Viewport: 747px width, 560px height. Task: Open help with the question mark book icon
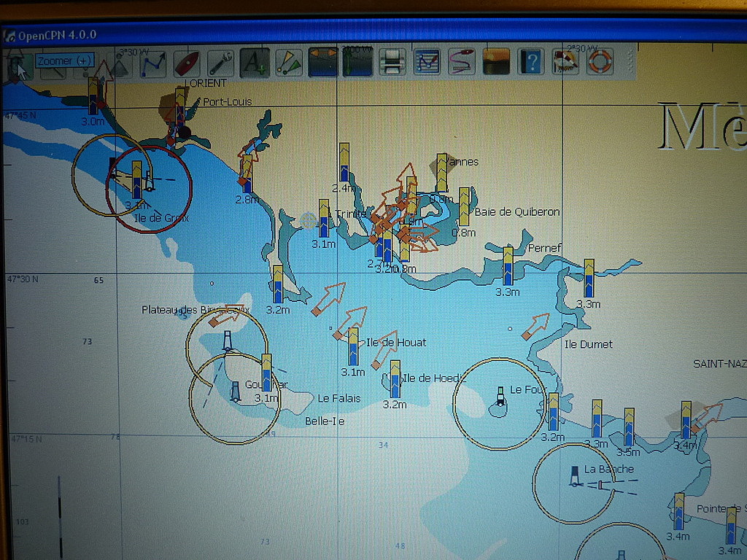[531, 61]
